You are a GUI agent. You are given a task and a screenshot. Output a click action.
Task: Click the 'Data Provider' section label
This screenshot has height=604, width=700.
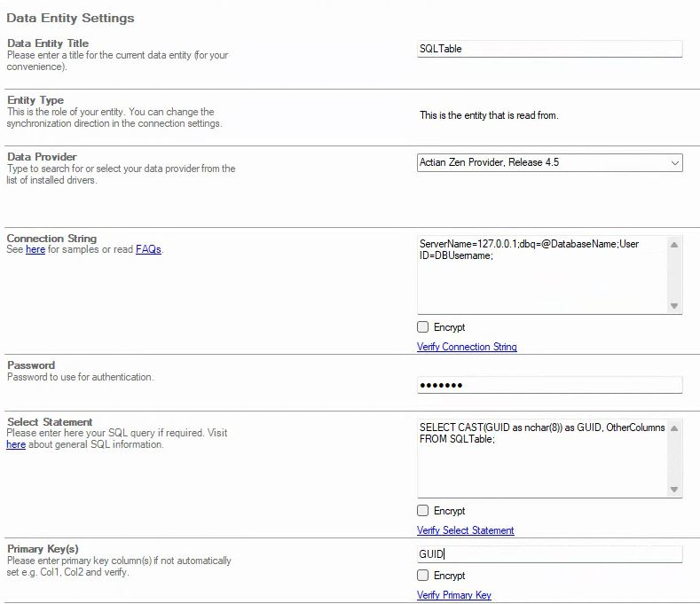tap(42, 157)
